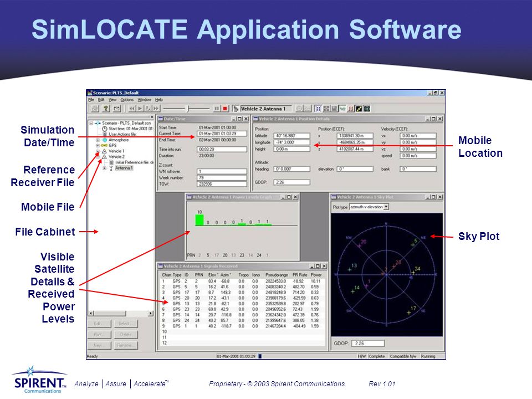Click the User Actions file icon
The height and width of the screenshot is (399, 532).
coord(105,134)
